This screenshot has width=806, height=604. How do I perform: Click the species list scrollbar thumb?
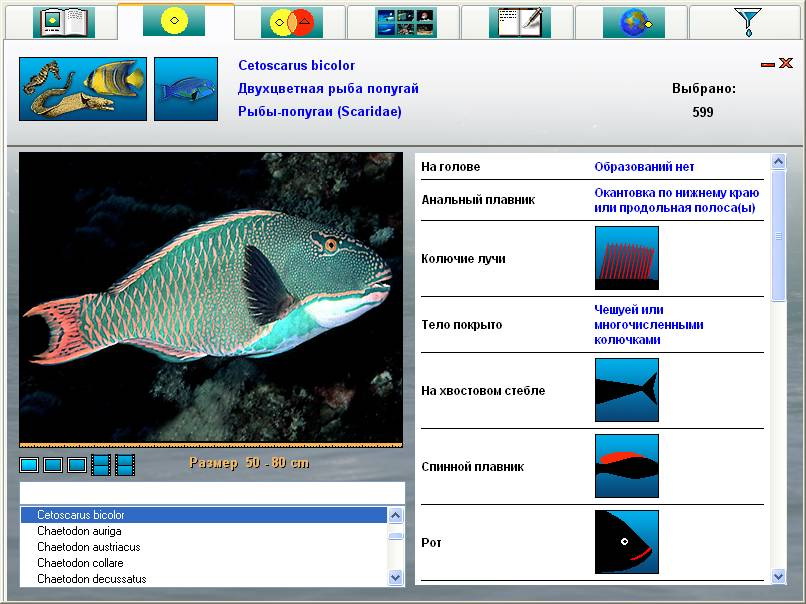click(x=395, y=536)
